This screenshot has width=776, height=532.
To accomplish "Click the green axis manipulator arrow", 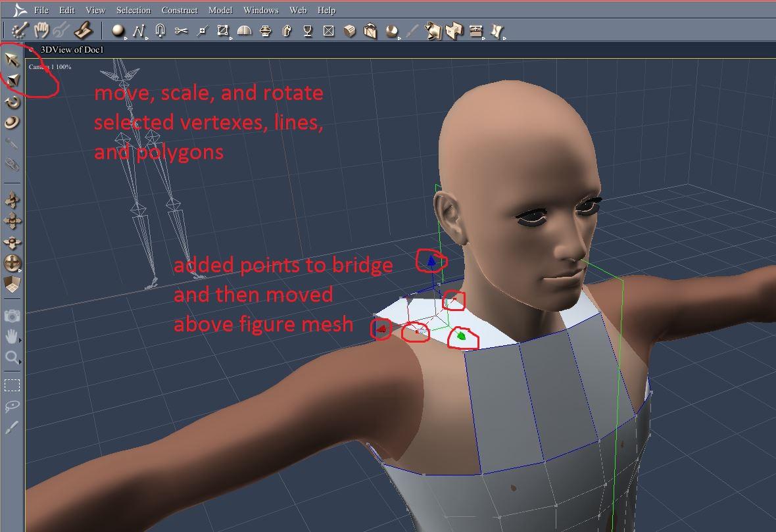I will tap(461, 337).
